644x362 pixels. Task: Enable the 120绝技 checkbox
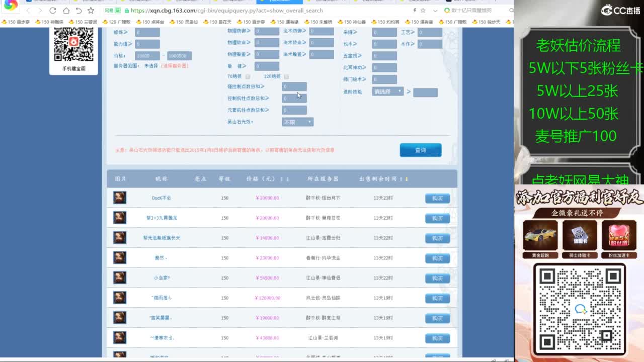tap(286, 76)
